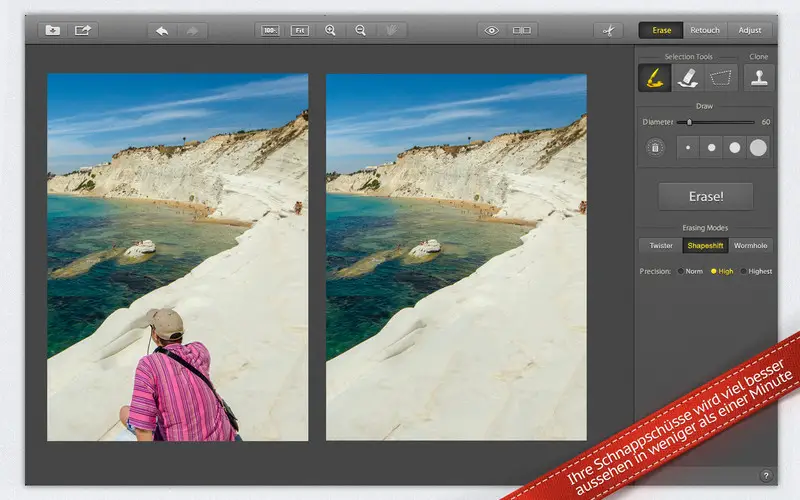The height and width of the screenshot is (500, 800).
Task: Zoom in with the magnifier plus icon
Action: tap(330, 31)
